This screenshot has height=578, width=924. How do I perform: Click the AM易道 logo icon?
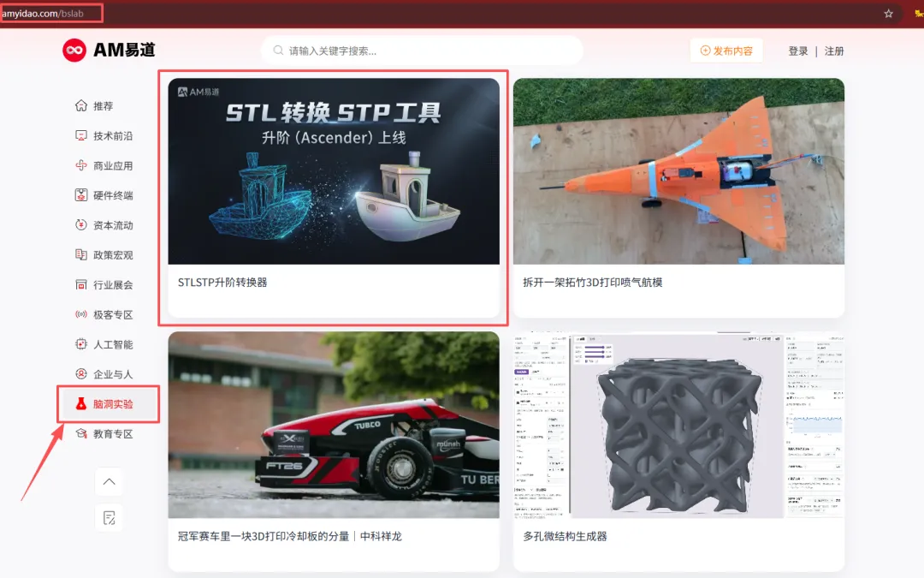74,51
